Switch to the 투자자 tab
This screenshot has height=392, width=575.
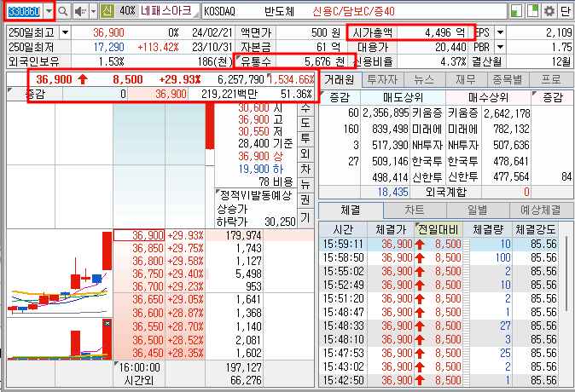[x=382, y=79]
